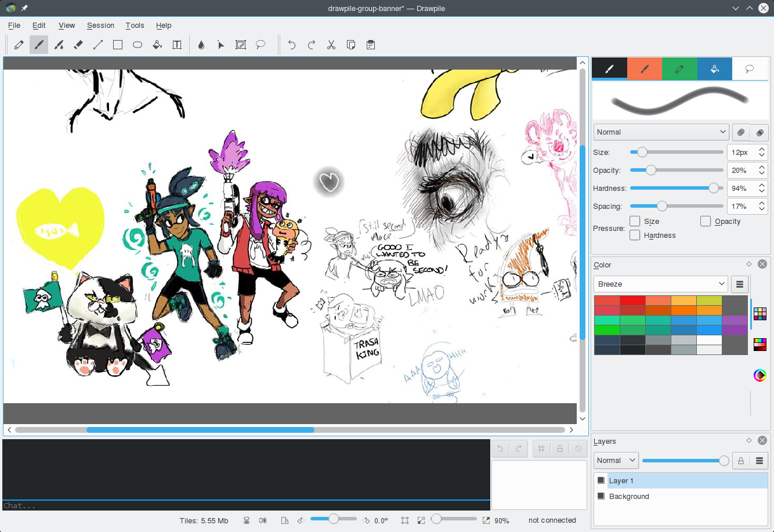Show the palette grid view icon
This screenshot has width=774, height=532.
(x=760, y=314)
